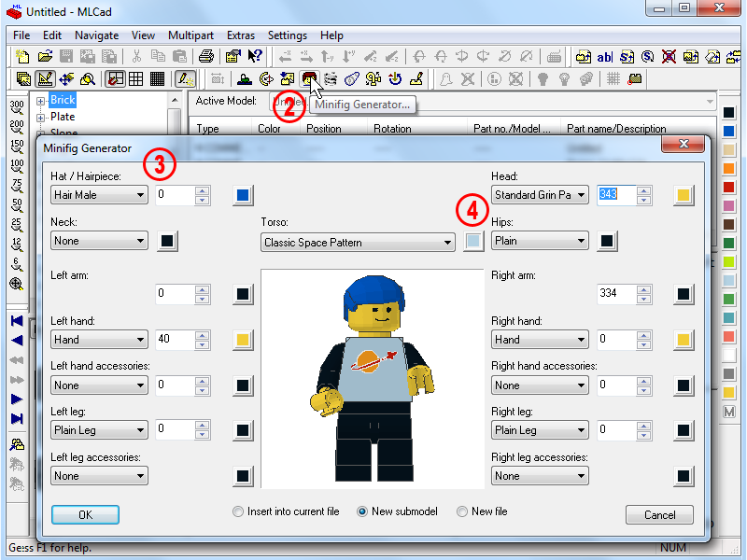Click the grid hash toolbar icon

(x=613, y=78)
